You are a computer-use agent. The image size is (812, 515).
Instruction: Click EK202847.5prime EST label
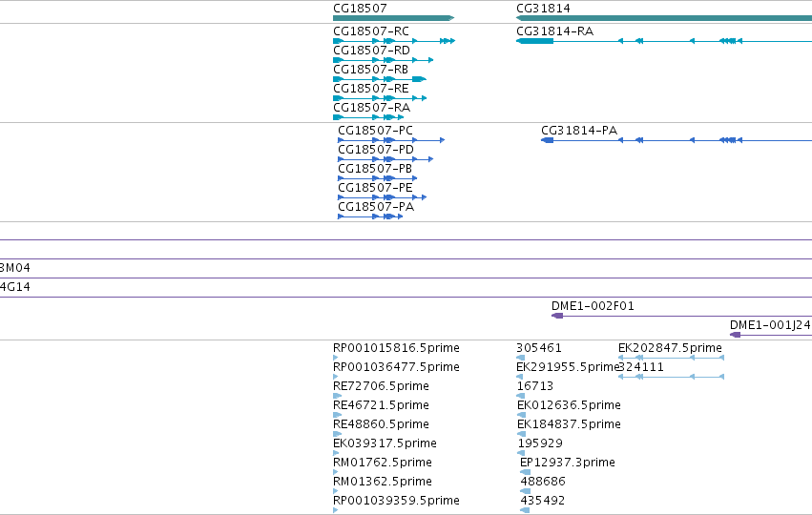pyautogui.click(x=670, y=348)
